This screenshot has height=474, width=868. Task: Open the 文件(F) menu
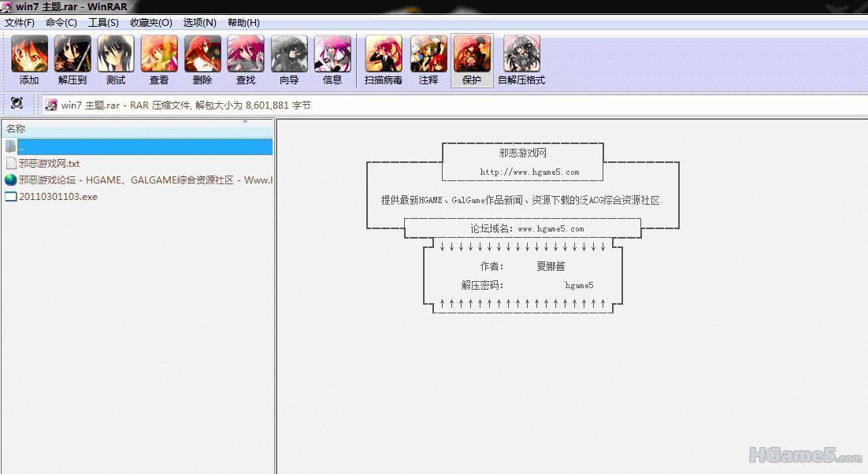20,23
